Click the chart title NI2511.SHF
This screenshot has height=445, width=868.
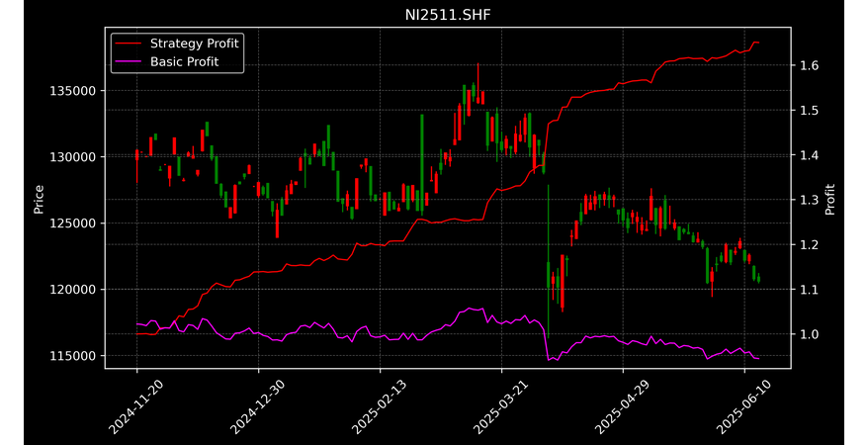point(448,15)
